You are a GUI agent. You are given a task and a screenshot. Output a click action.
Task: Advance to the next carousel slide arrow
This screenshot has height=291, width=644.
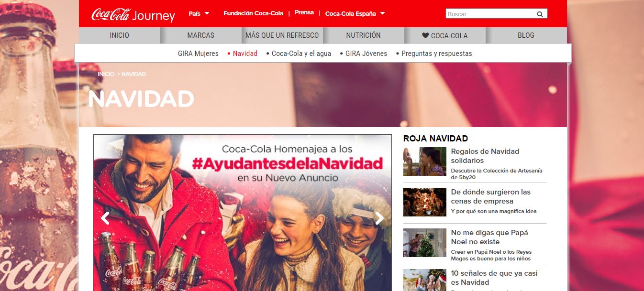point(379,218)
